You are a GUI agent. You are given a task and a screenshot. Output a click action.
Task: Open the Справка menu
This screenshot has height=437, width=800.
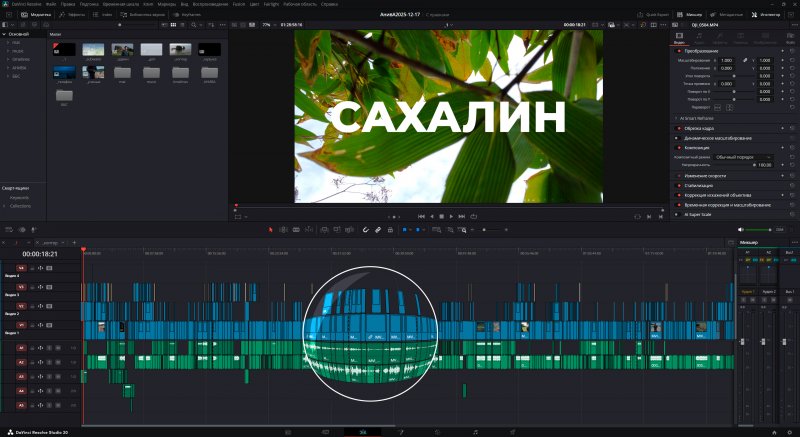330,4
